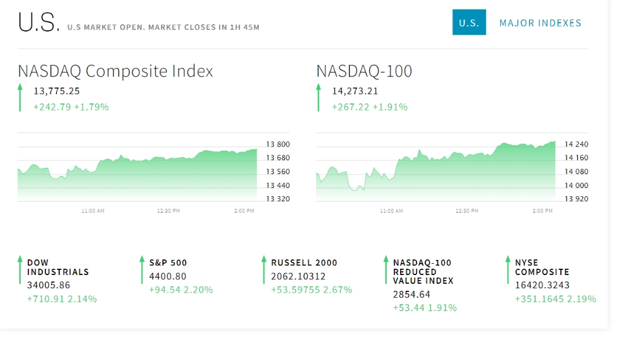Click the 11:00 AM label under Composite chart

pos(93,211)
